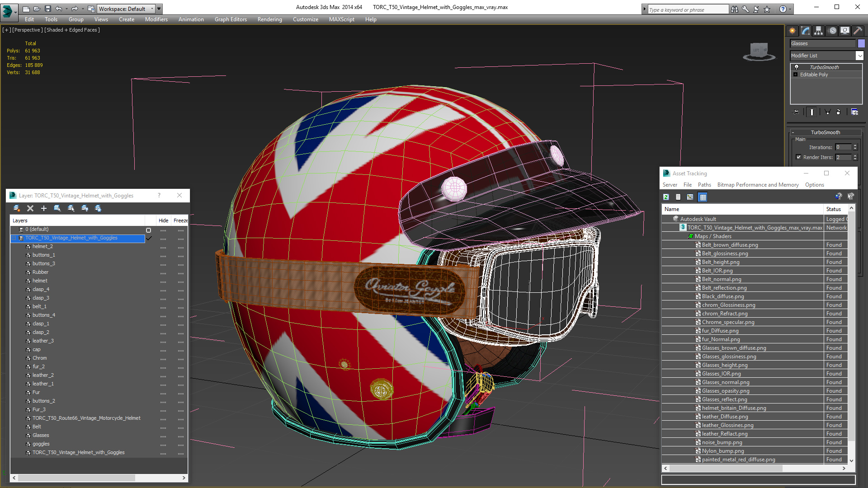Toggle Freeze for Belt layer object
This screenshot has height=488, width=868.
click(x=180, y=427)
